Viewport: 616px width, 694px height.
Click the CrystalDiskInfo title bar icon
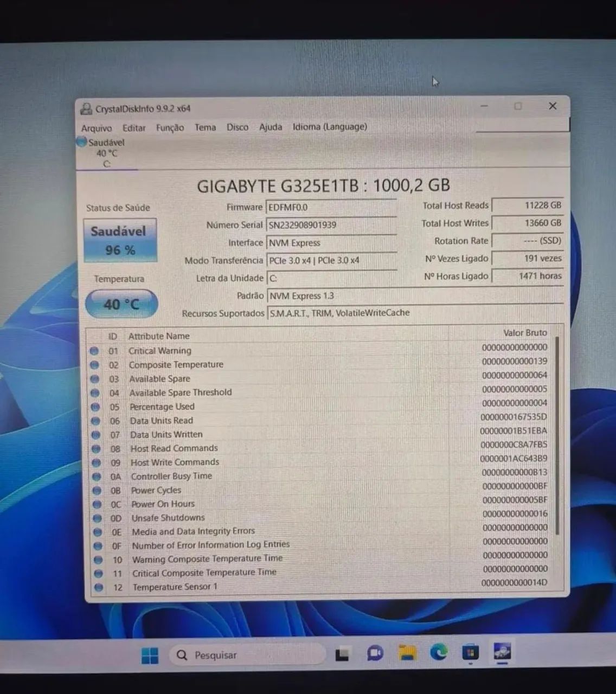86,108
